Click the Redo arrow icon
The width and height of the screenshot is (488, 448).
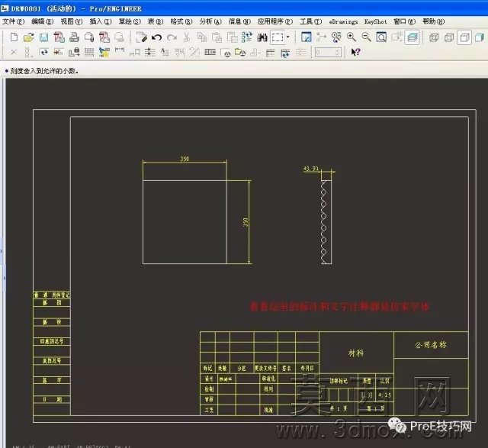(x=172, y=37)
